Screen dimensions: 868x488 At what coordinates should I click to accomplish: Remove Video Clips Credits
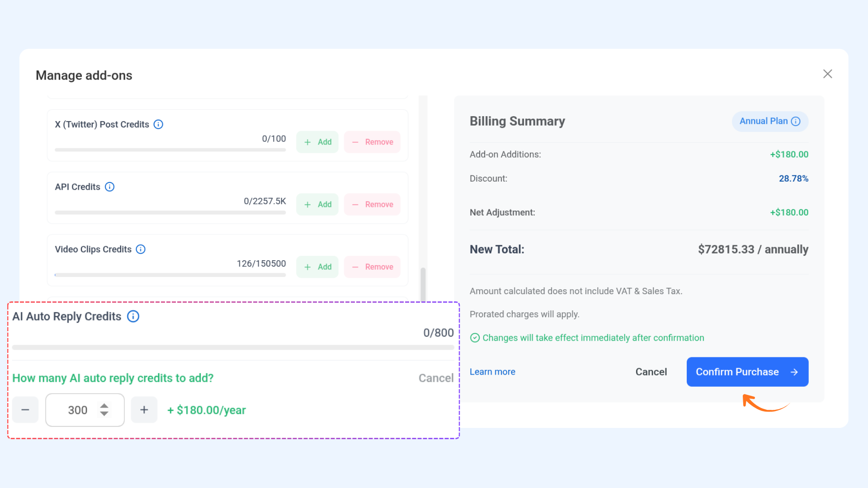[x=372, y=267]
